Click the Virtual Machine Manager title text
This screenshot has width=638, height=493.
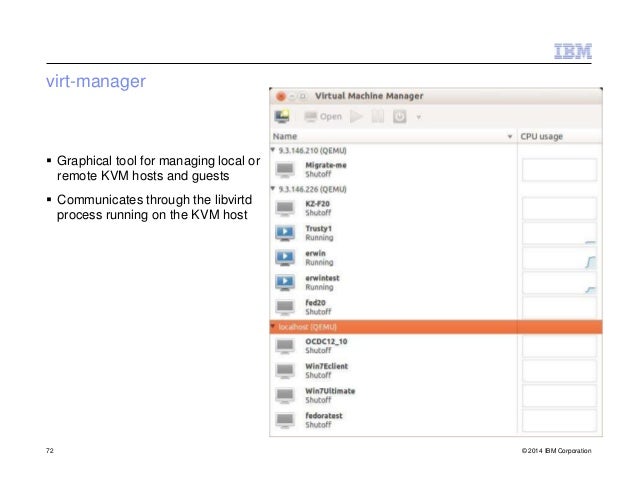(x=369, y=96)
